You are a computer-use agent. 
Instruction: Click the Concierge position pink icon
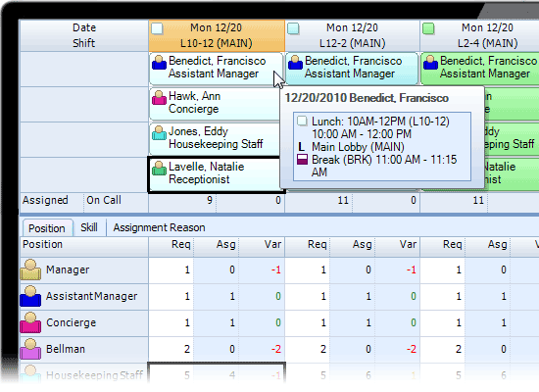click(x=30, y=322)
